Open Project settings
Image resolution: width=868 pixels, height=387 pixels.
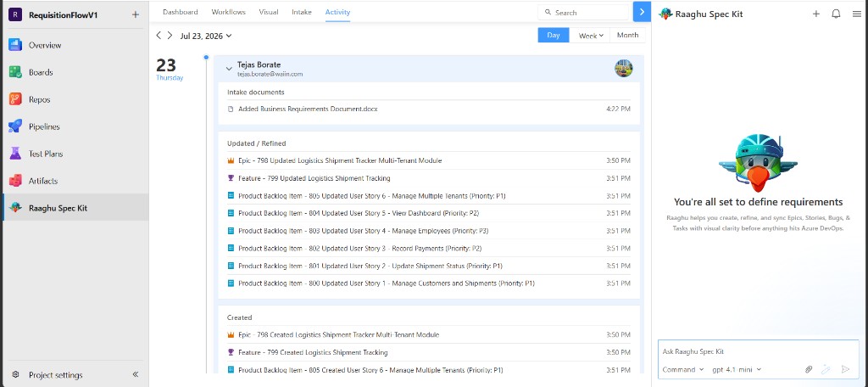pos(55,375)
